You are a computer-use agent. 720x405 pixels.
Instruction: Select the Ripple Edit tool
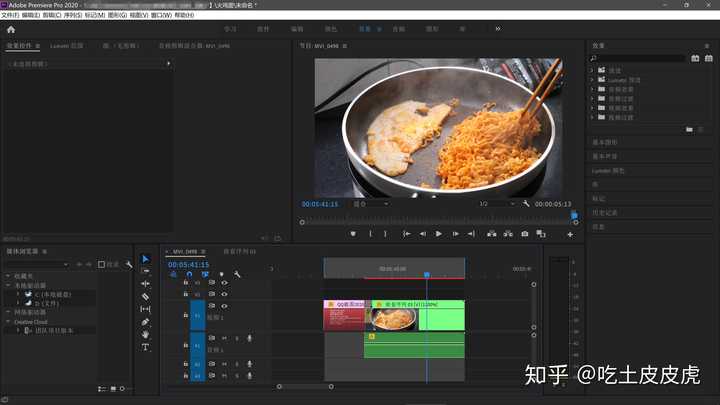click(x=146, y=284)
